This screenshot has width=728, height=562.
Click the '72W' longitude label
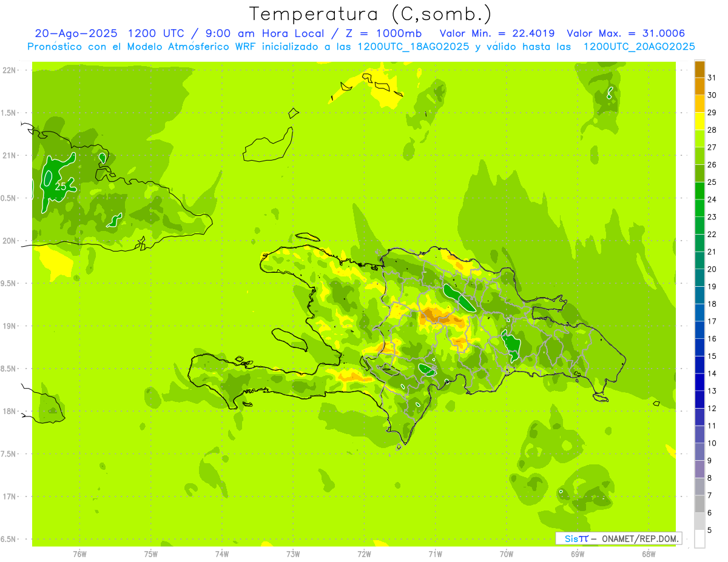[364, 554]
